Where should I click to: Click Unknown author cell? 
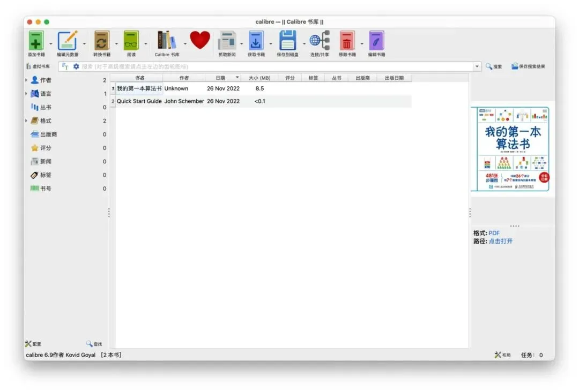pos(184,88)
